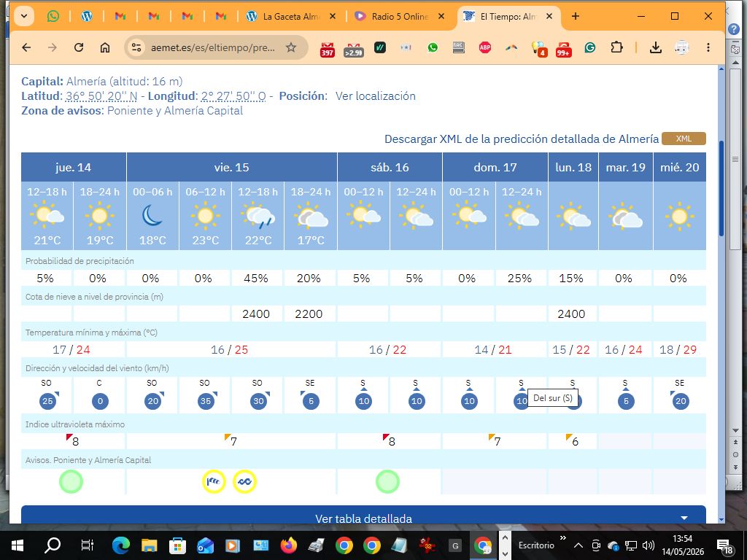Screen dimensions: 747x560
Task: Click the green no-warning circle under jue. 14
Action: coord(71,481)
